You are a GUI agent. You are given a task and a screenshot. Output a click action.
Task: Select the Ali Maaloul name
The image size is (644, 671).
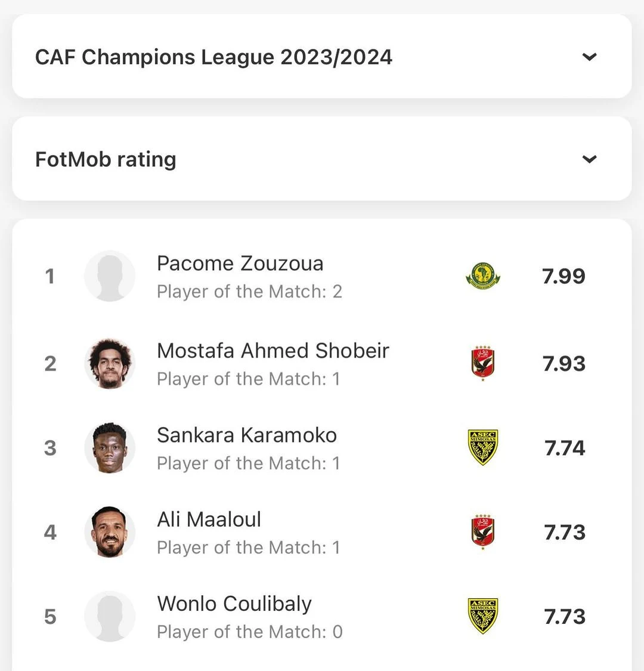209,519
